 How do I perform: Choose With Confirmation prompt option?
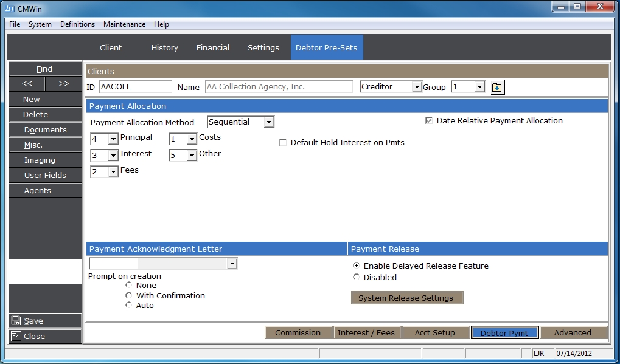point(129,295)
